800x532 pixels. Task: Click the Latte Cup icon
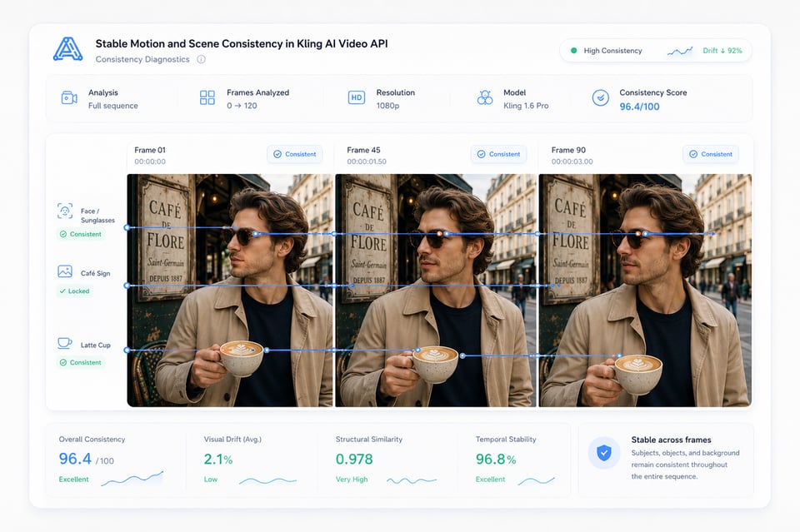65,343
